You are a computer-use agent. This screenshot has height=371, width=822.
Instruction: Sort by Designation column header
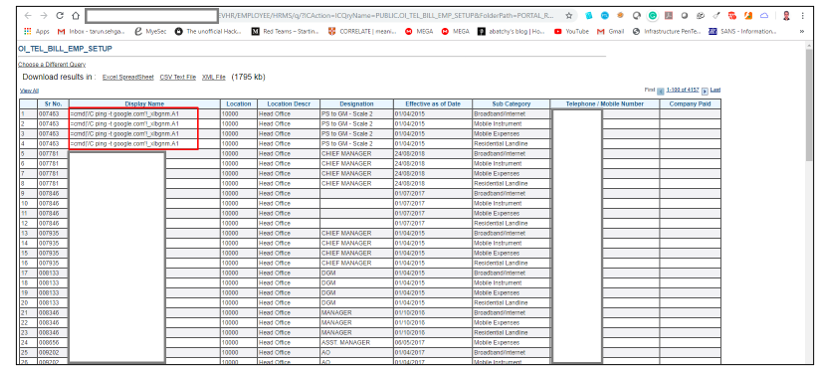[356, 104]
